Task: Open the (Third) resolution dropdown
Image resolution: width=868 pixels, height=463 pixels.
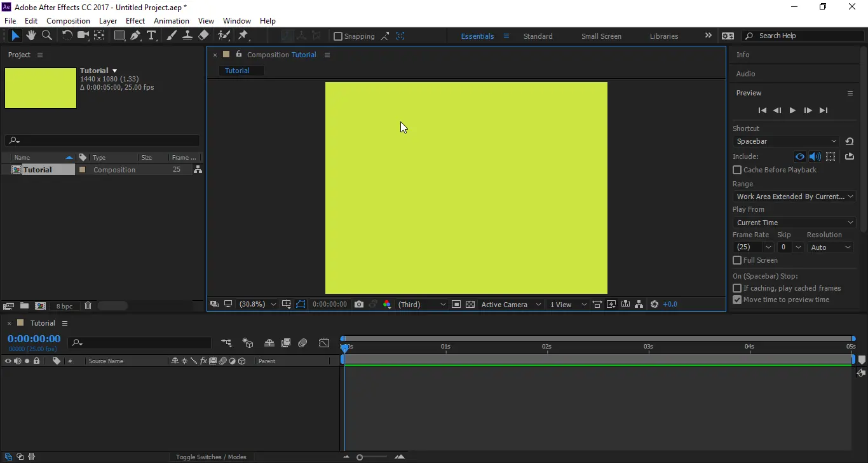Action: coord(422,305)
